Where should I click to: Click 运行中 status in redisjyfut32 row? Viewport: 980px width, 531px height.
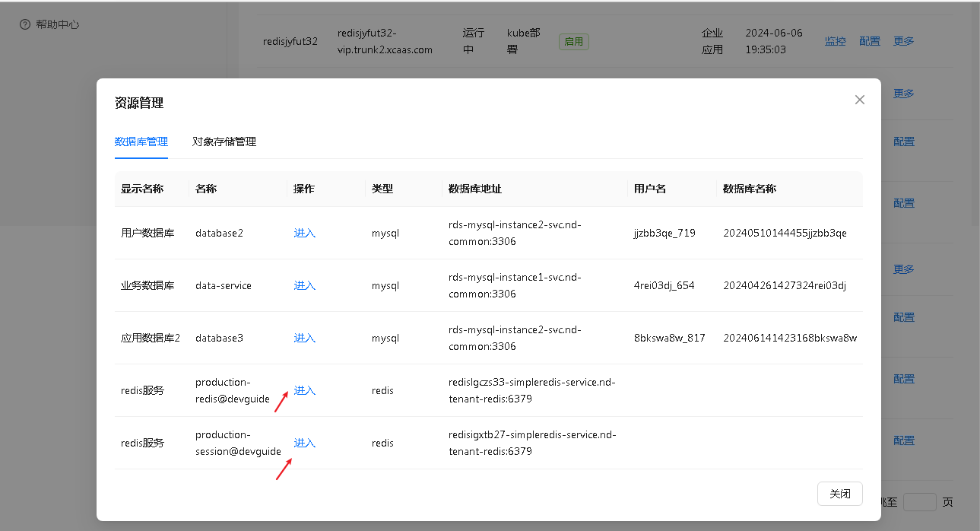point(473,41)
